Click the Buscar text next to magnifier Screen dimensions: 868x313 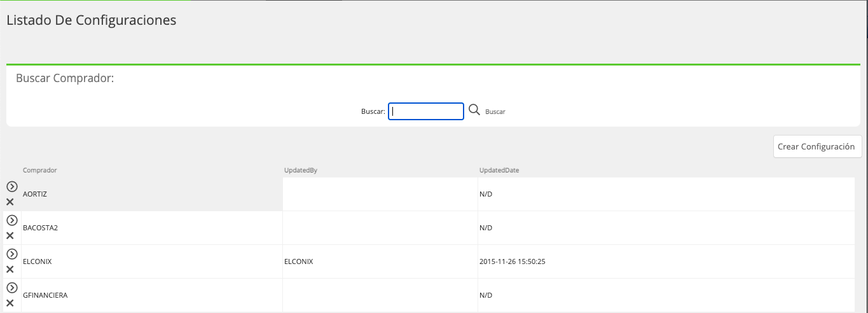(495, 111)
